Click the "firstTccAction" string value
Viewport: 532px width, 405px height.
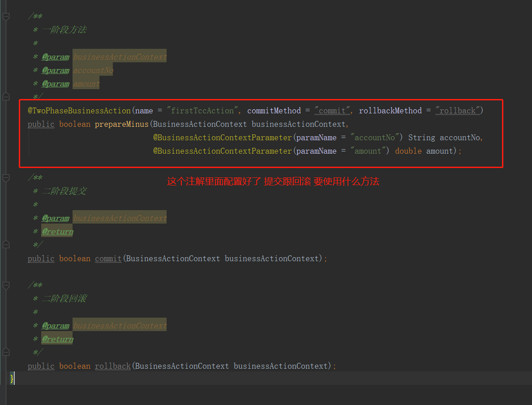click(x=202, y=111)
